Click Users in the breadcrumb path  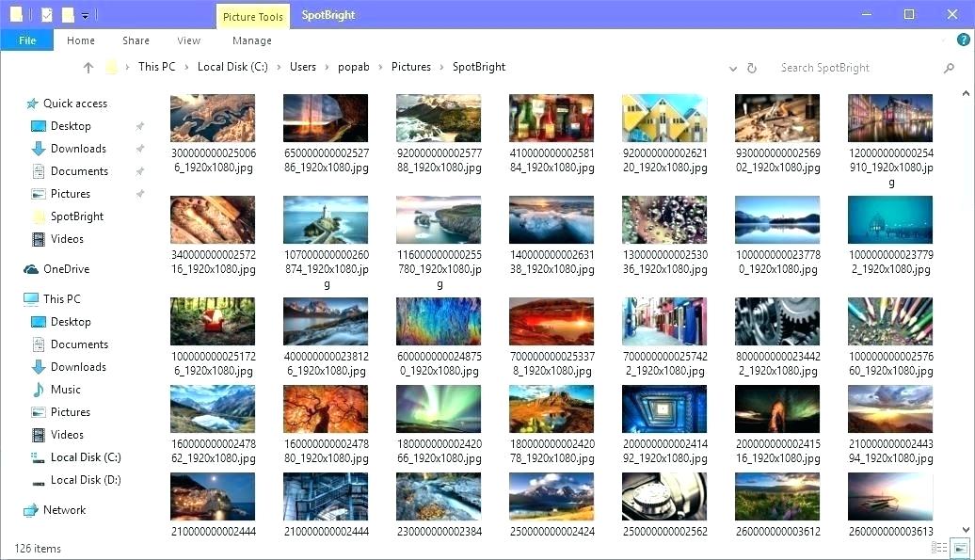click(x=303, y=67)
